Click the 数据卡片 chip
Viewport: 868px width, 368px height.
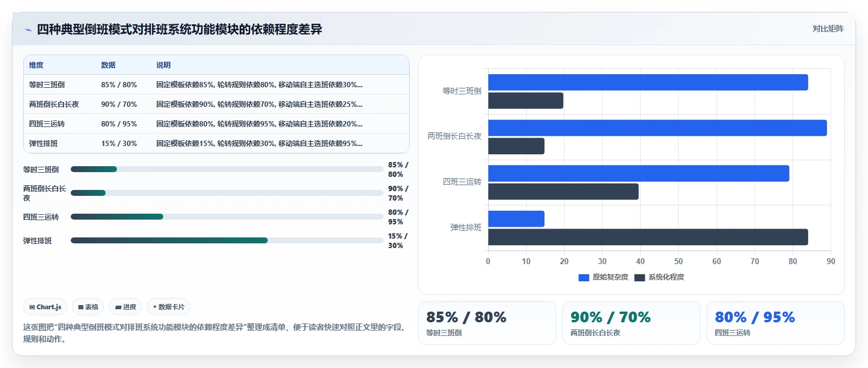(169, 307)
